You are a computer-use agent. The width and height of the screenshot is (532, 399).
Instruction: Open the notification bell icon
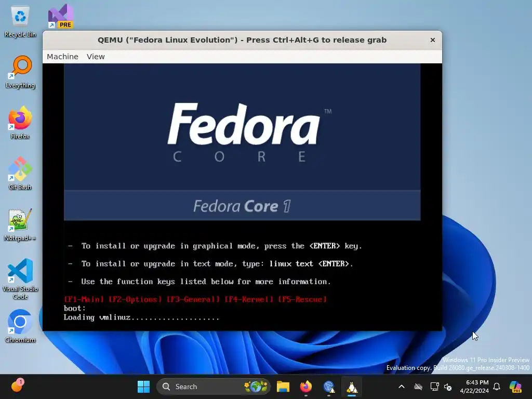coord(497,387)
